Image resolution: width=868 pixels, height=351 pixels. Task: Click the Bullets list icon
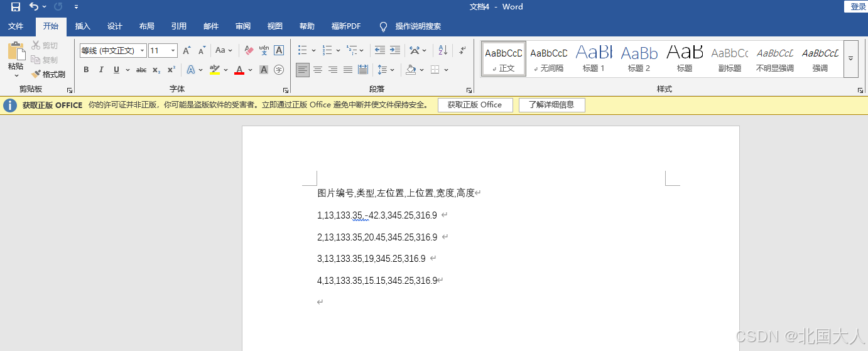point(303,50)
